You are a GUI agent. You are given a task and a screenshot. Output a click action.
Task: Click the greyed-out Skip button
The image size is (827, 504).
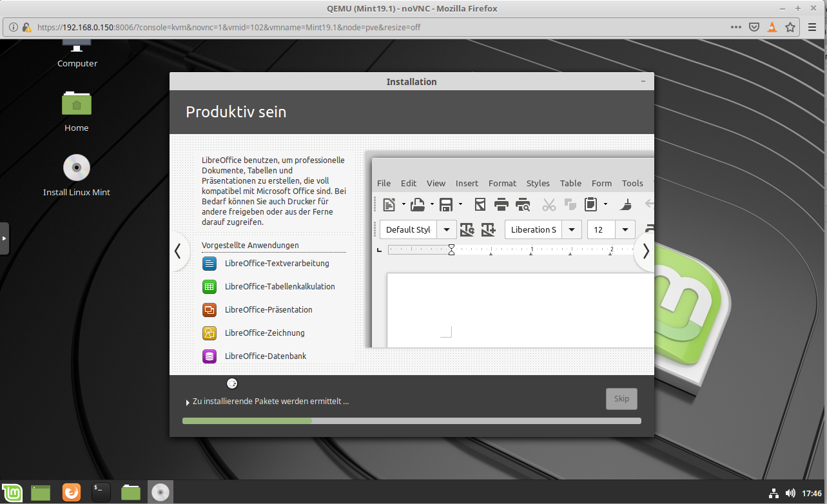pos(621,398)
